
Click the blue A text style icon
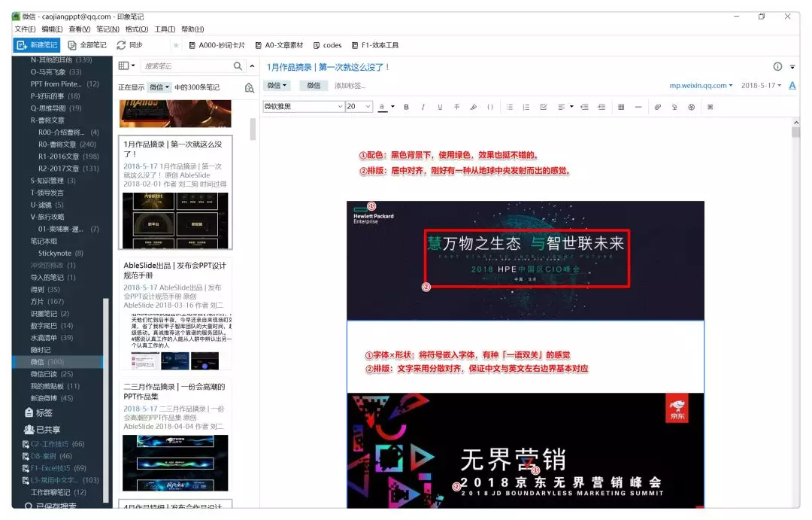pyautogui.click(x=792, y=86)
